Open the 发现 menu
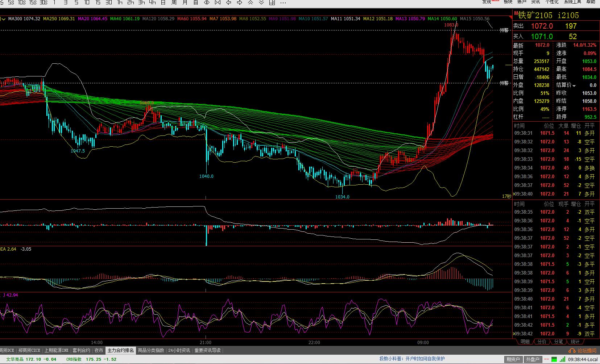Screen dimensions: 600x364 [x=487, y=2]
